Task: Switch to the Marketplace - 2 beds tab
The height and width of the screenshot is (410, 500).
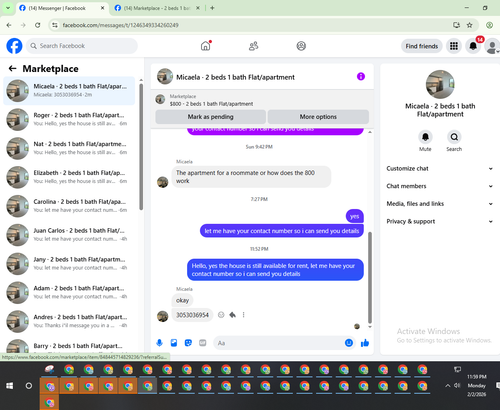Action: (158, 8)
